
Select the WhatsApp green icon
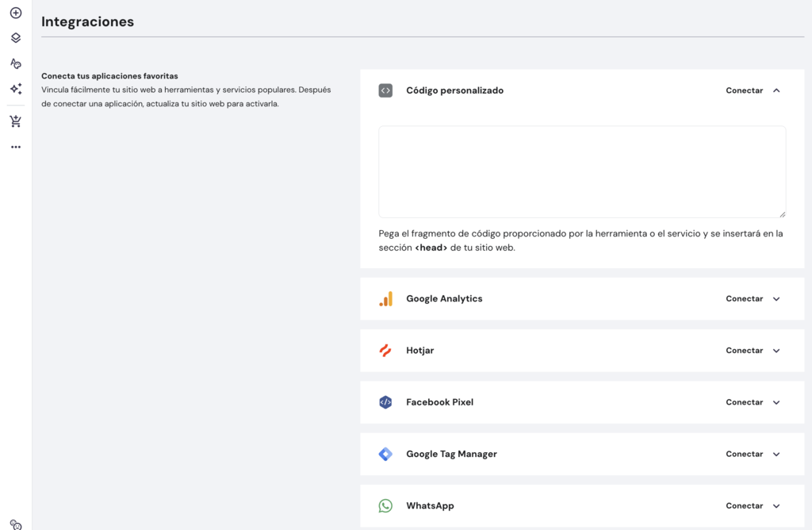click(x=386, y=505)
